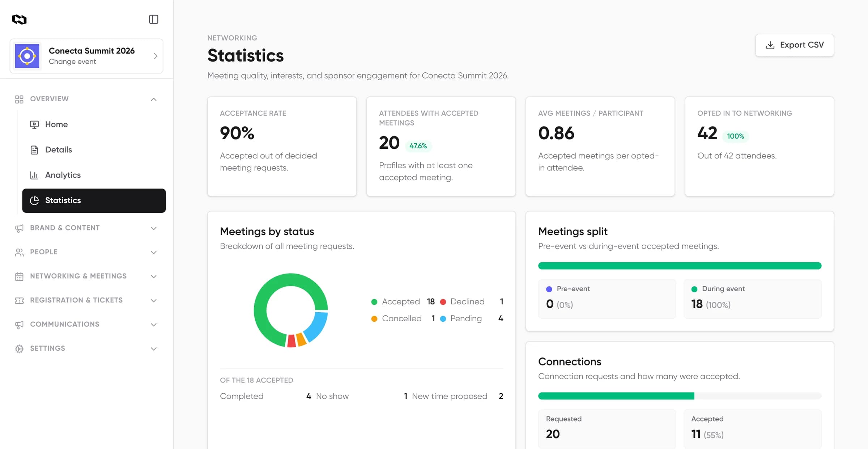868x449 pixels.
Task: Click the 47.6% badge
Action: pos(418,146)
